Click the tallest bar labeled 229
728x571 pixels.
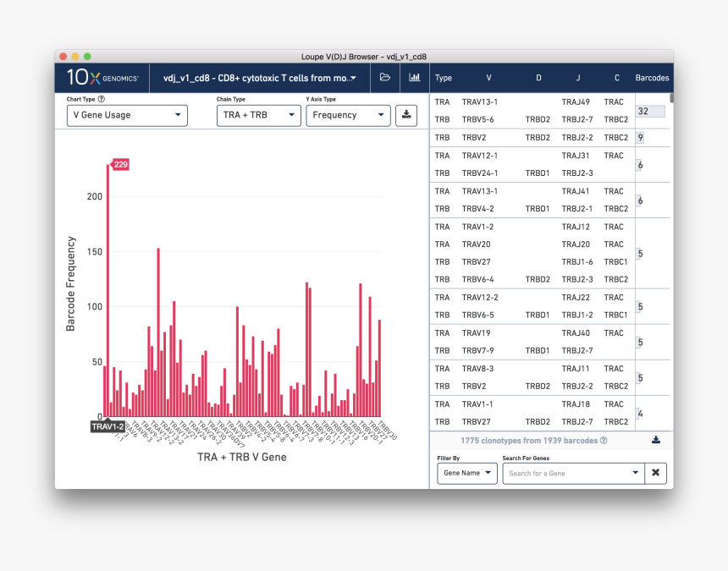point(108,288)
